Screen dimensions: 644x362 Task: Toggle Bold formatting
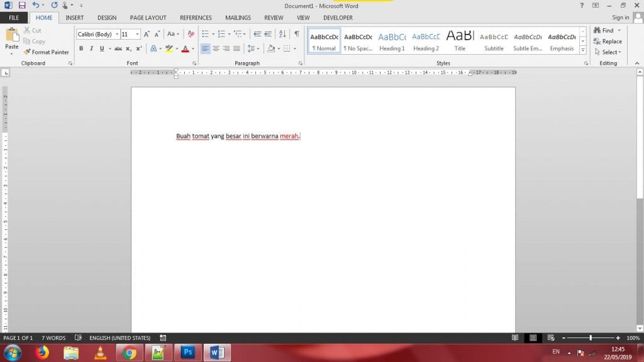pyautogui.click(x=81, y=48)
